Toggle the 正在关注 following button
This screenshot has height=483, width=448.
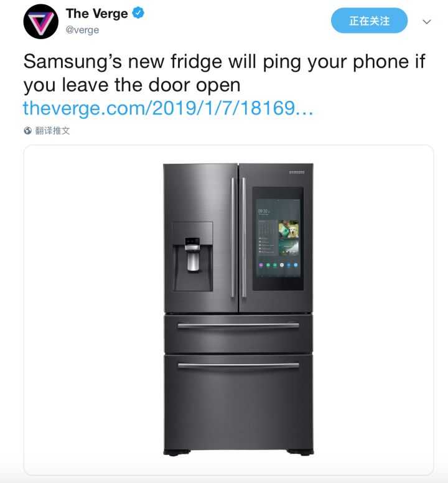(x=369, y=21)
